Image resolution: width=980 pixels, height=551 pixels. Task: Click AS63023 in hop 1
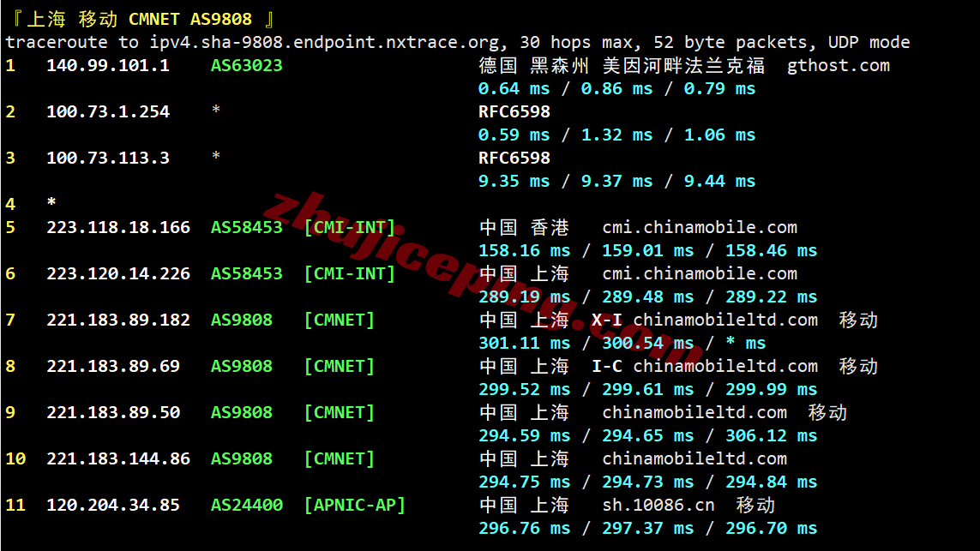[247, 66]
